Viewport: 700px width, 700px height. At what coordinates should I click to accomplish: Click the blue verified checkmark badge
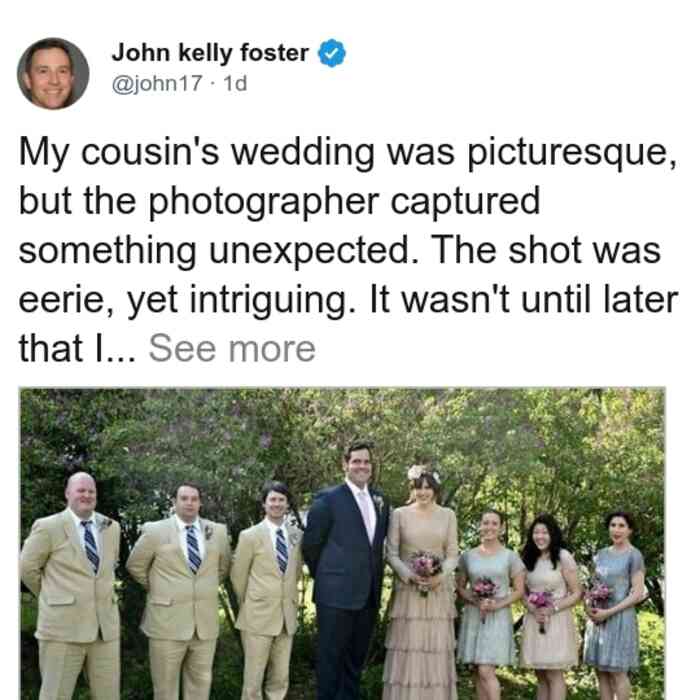pos(332,53)
